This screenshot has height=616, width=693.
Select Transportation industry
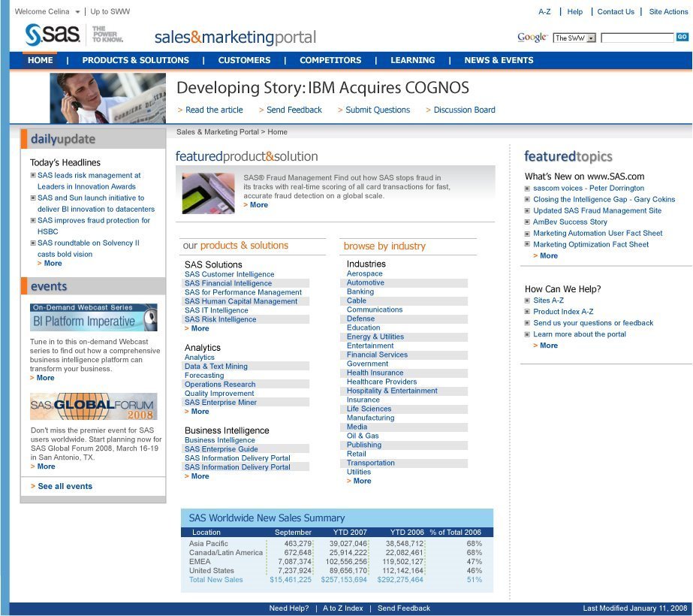pos(370,463)
